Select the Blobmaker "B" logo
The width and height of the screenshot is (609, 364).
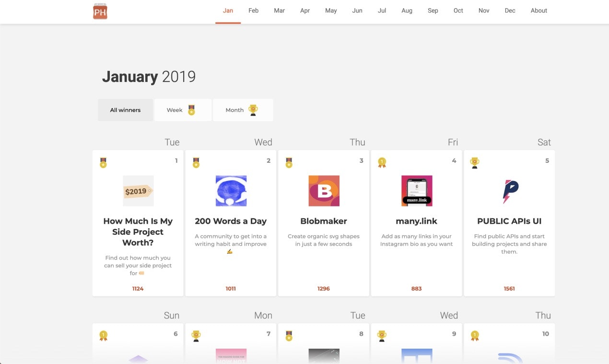(324, 191)
